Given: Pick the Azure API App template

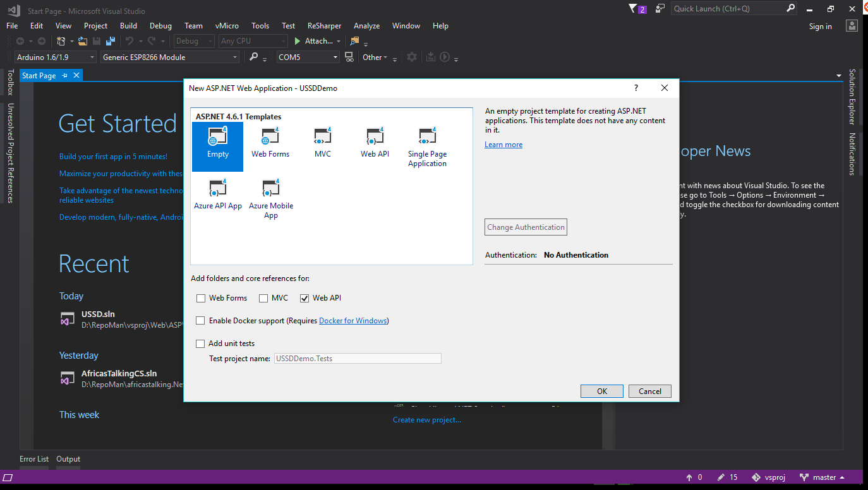Looking at the screenshot, I should click(218, 194).
